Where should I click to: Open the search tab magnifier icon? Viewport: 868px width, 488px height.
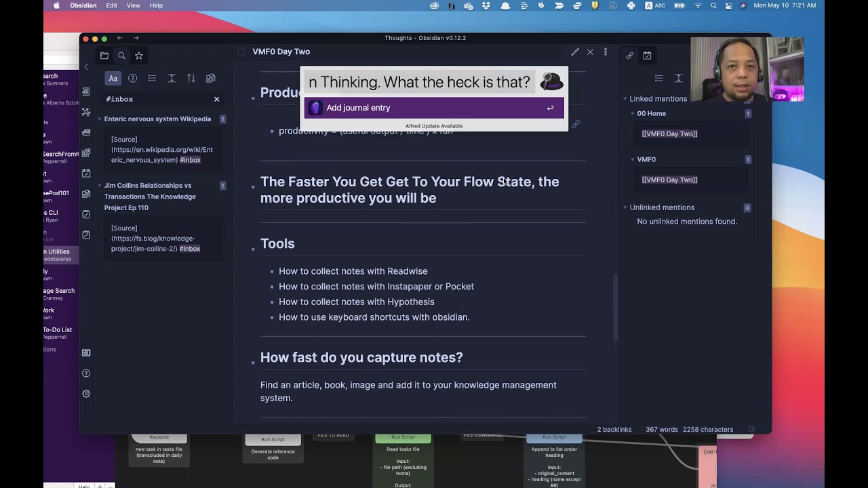(121, 56)
